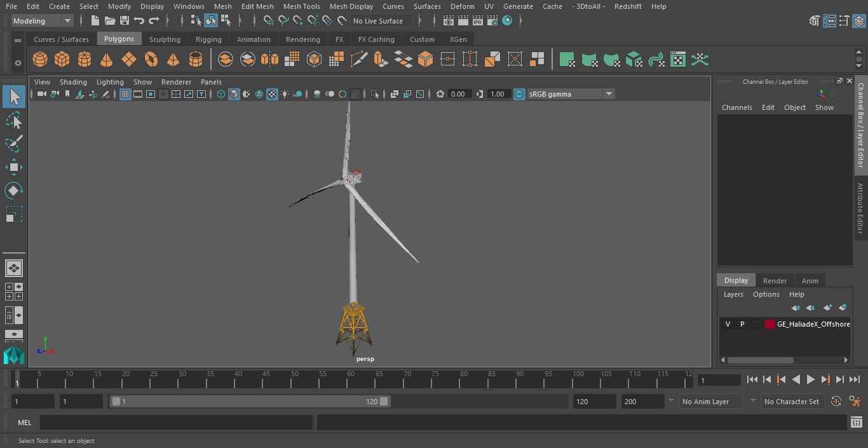Create a new scene file icon
Image resolution: width=868 pixels, height=448 pixels.
[95, 21]
